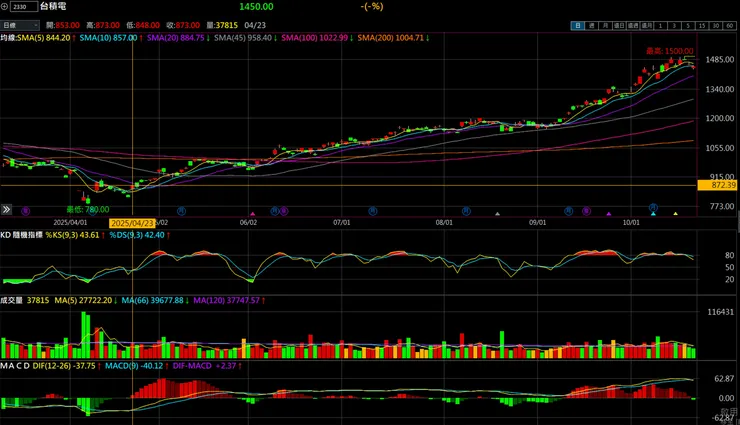Click the blue 月 marker after 09/01
This screenshot has width=740, height=425.
pyautogui.click(x=569, y=211)
